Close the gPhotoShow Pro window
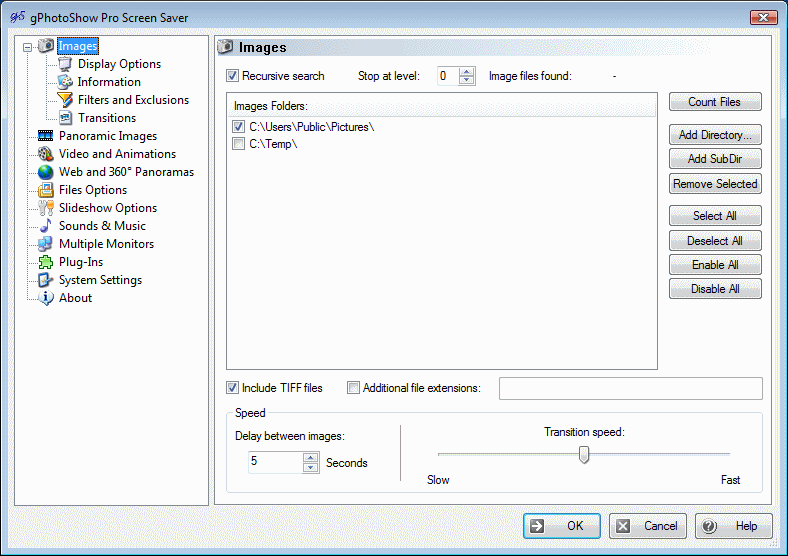This screenshot has width=788, height=556. 763,17
